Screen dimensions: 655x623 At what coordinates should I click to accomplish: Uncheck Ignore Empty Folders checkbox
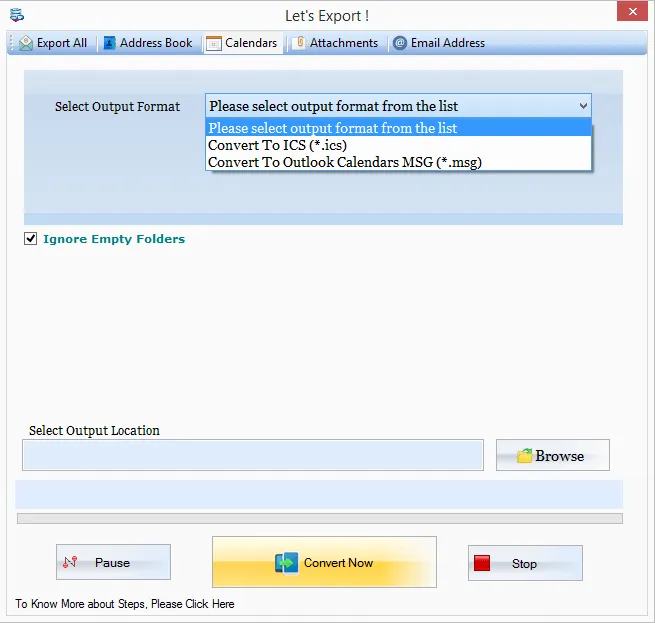[30, 239]
